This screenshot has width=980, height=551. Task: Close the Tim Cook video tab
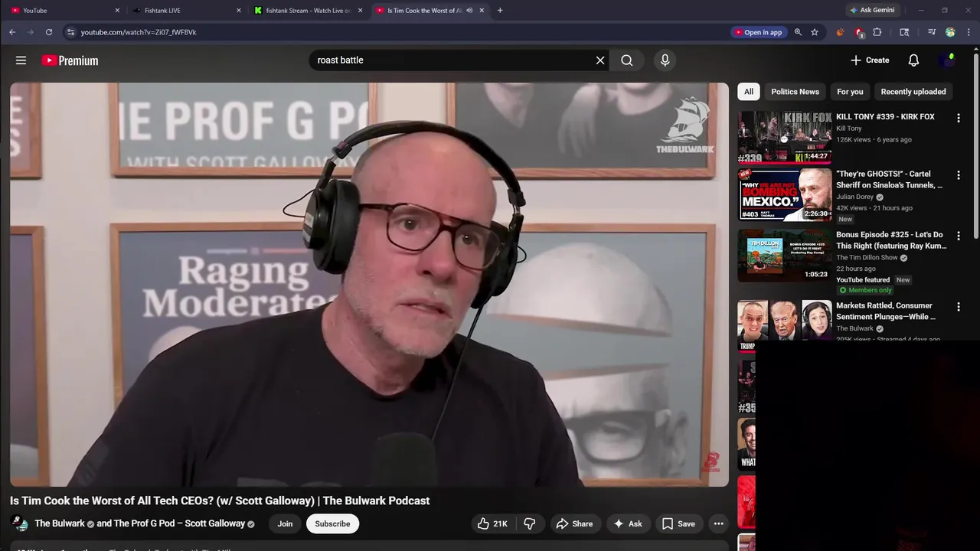point(482,11)
